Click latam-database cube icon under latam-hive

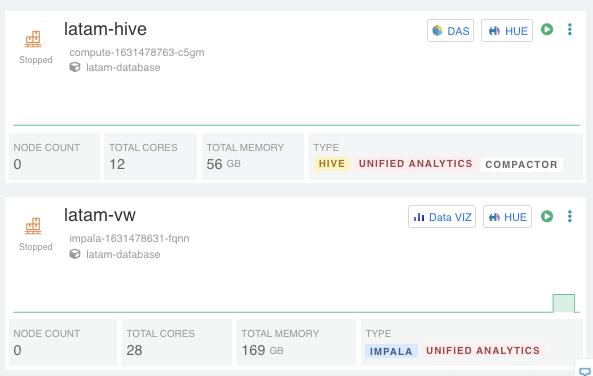(x=75, y=67)
